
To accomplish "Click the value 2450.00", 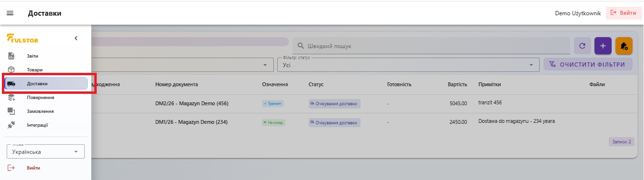I will 458,122.
